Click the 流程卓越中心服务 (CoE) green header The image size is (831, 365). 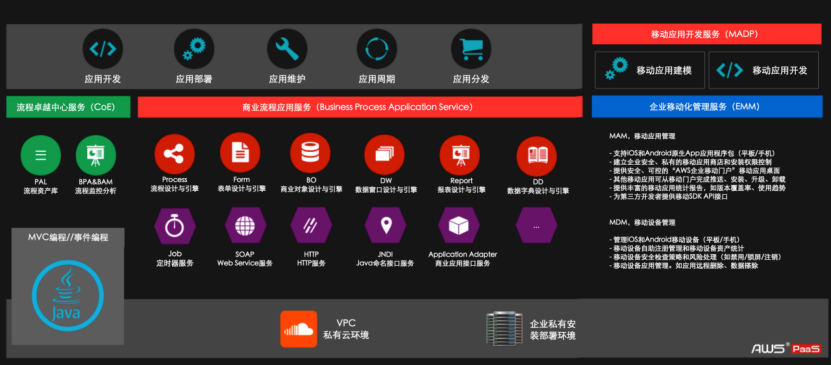pos(68,107)
